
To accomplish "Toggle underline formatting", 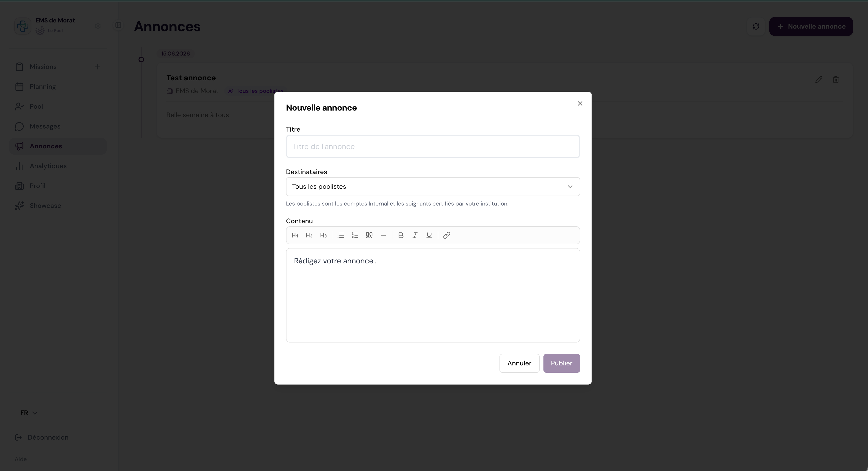I will click(x=429, y=235).
